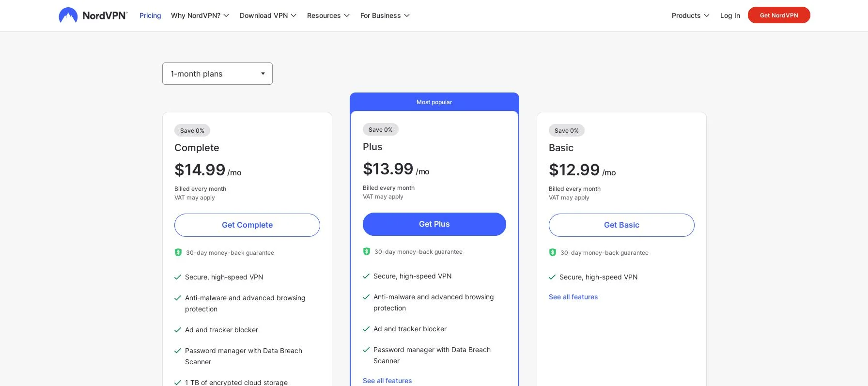Viewport: 868px width, 386px height.
Task: Click checkmark beside Complete's Password manager feature
Action: [178, 351]
